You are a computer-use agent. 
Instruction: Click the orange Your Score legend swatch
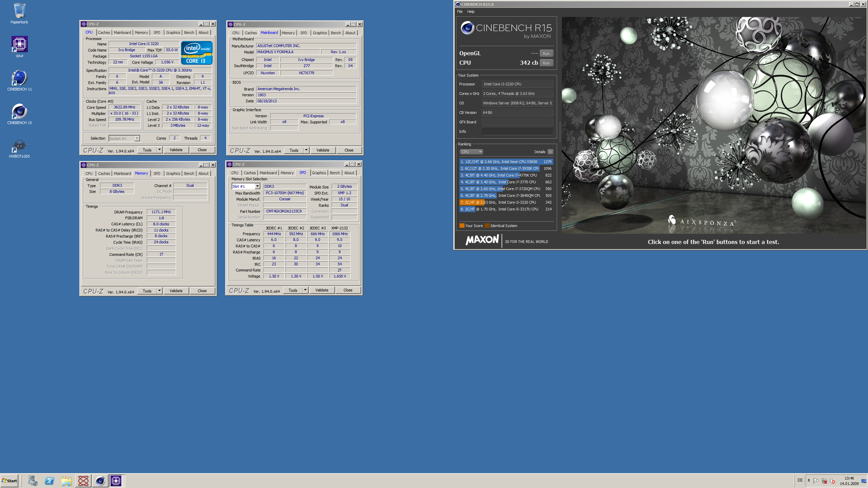point(462,226)
